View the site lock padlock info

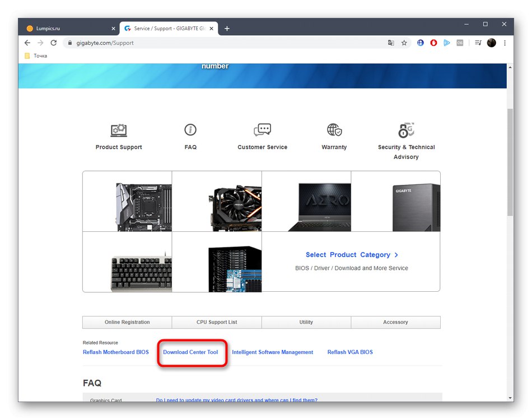(70, 43)
